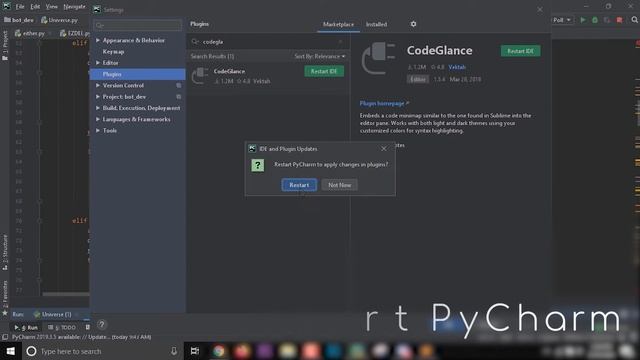Screen dimensions: 640x360
Task: Open the Navigate menu
Action: (x=75, y=7)
